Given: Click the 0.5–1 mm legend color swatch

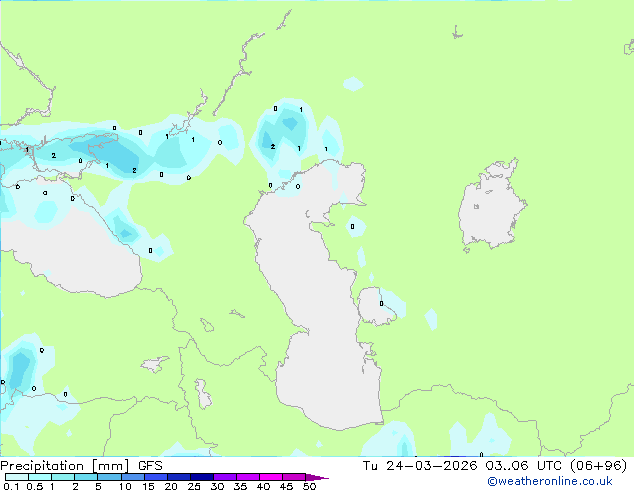Looking at the screenshot, I should (40, 477).
